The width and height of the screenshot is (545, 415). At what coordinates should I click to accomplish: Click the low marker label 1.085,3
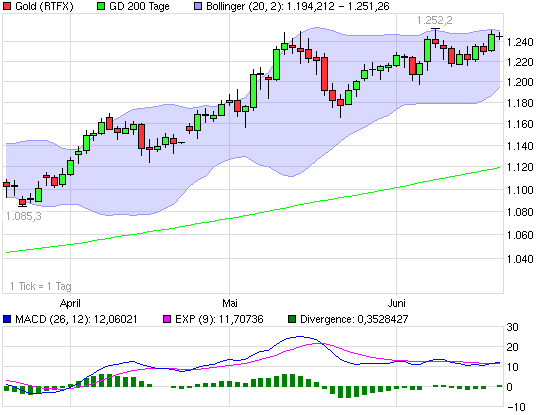coord(24,216)
